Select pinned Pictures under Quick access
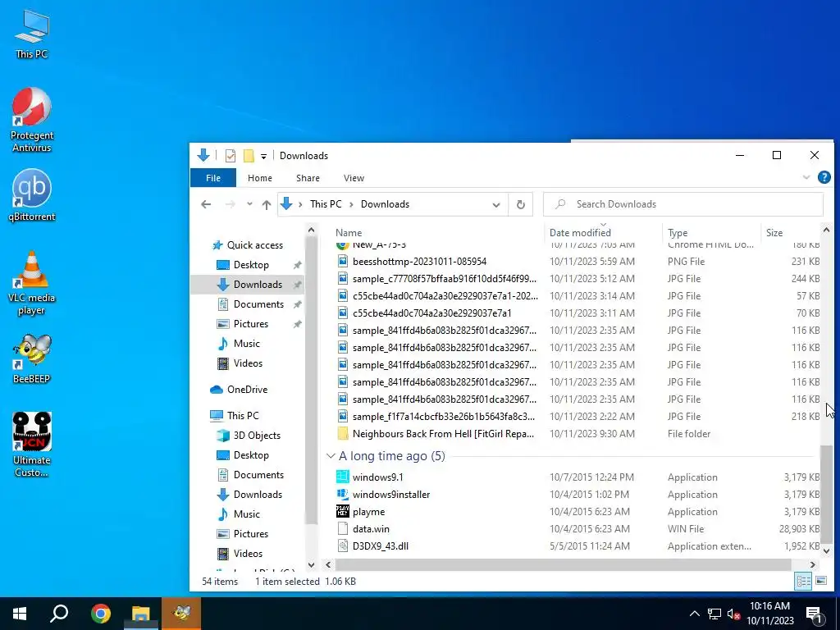 251,323
